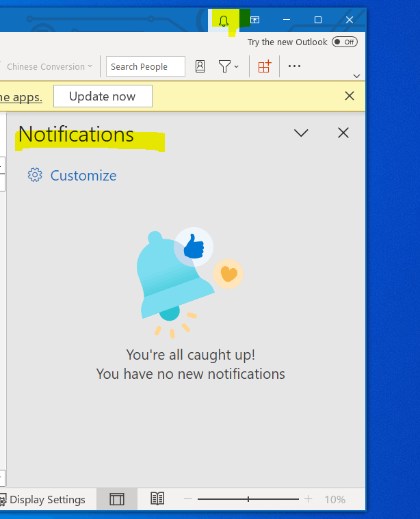The image size is (420, 519).
Task: Click the 10% zoom level
Action: point(335,499)
